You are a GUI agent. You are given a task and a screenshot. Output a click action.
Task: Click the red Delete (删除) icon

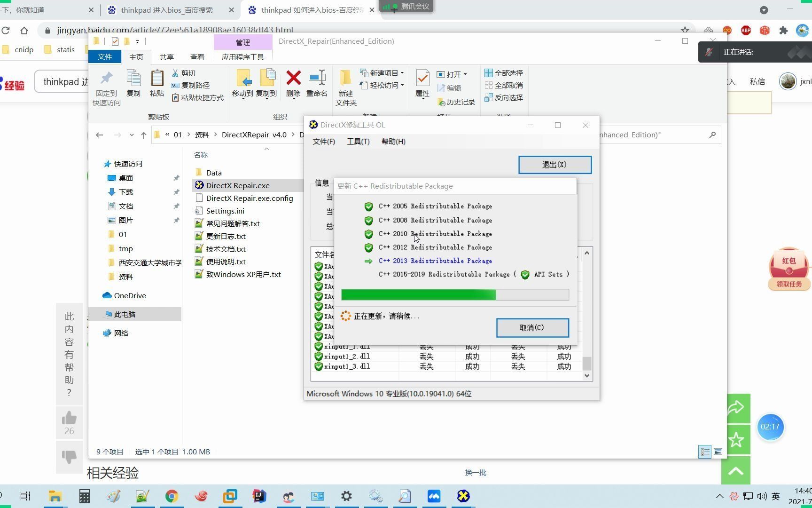(293, 78)
